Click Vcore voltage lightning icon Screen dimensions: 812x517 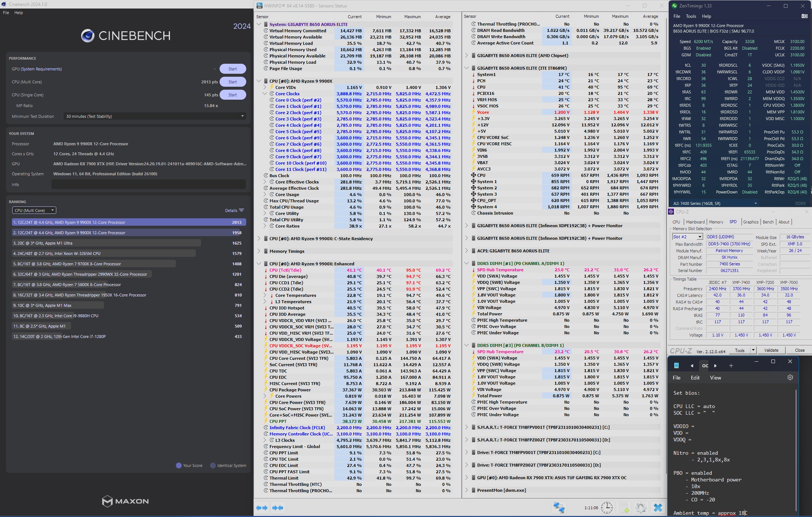(473, 112)
